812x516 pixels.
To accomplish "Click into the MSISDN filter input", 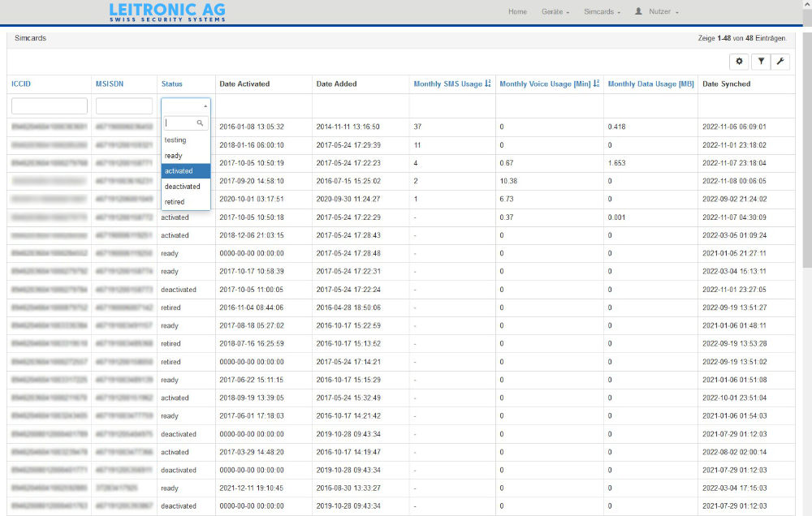I will pyautogui.click(x=124, y=106).
